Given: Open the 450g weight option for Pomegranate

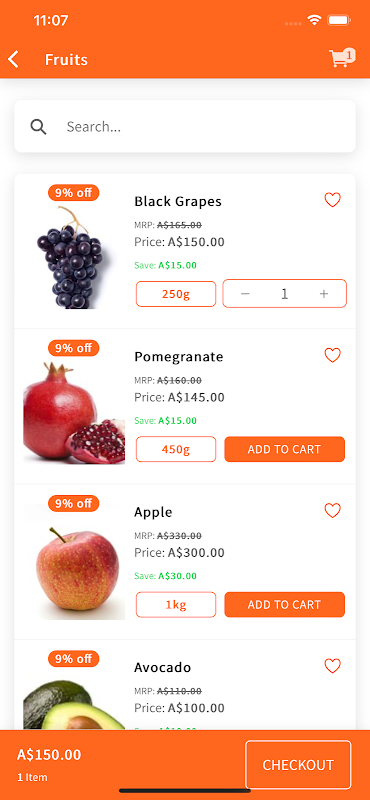Looking at the screenshot, I should (x=176, y=449).
